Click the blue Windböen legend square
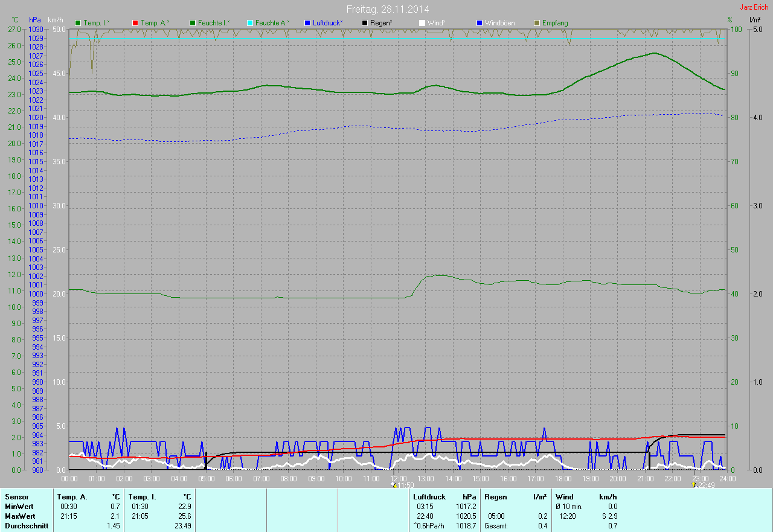This screenshot has width=773, height=532. (x=480, y=23)
